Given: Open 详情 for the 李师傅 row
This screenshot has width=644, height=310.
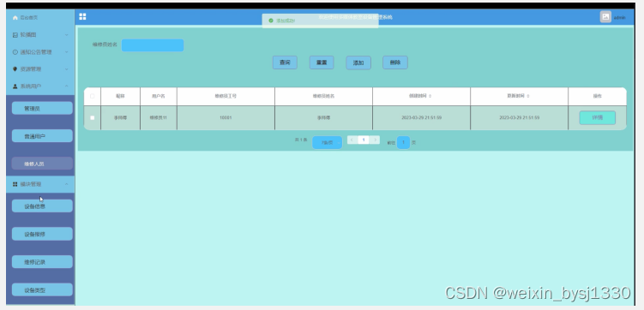Looking at the screenshot, I should click(597, 117).
